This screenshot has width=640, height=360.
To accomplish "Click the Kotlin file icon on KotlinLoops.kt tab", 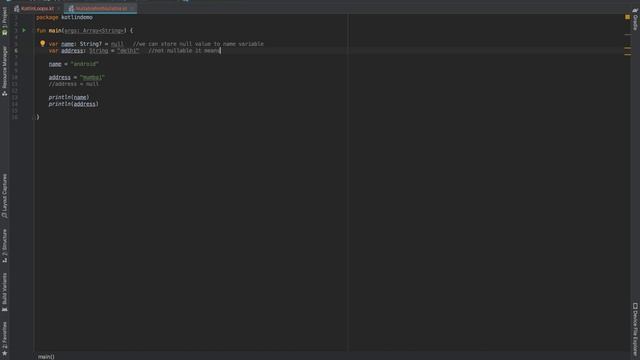I will 17,8.
